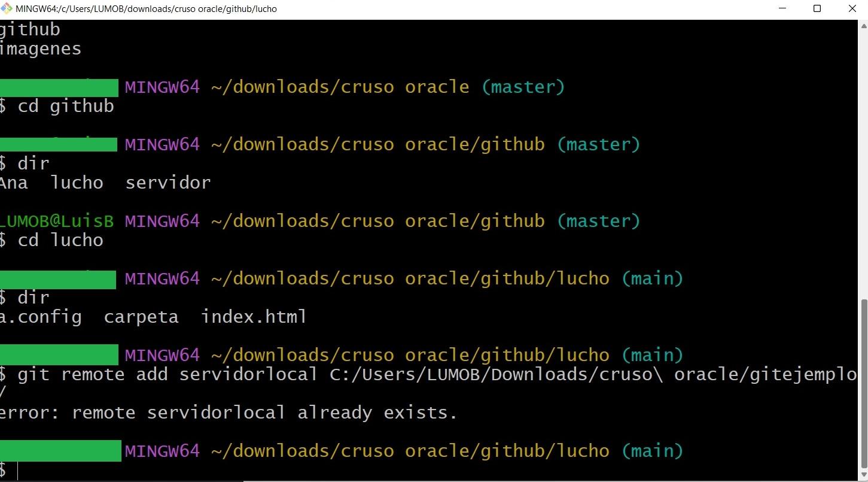The height and width of the screenshot is (482, 868).
Task: Minimize the MINGW64 terminal window
Action: point(783,8)
